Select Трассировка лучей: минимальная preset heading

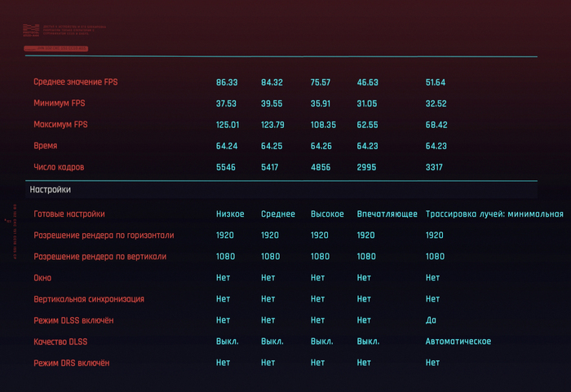494,214
